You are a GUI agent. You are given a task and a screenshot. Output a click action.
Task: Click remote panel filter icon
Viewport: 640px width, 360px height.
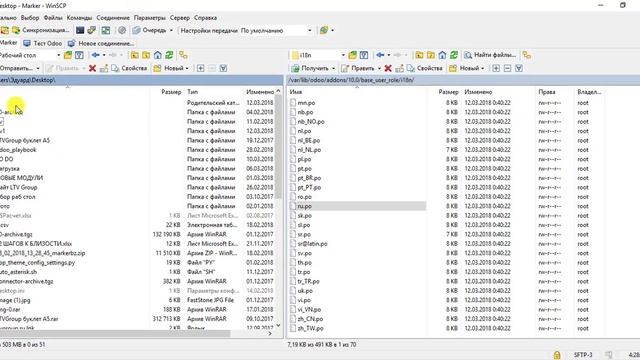click(364, 55)
